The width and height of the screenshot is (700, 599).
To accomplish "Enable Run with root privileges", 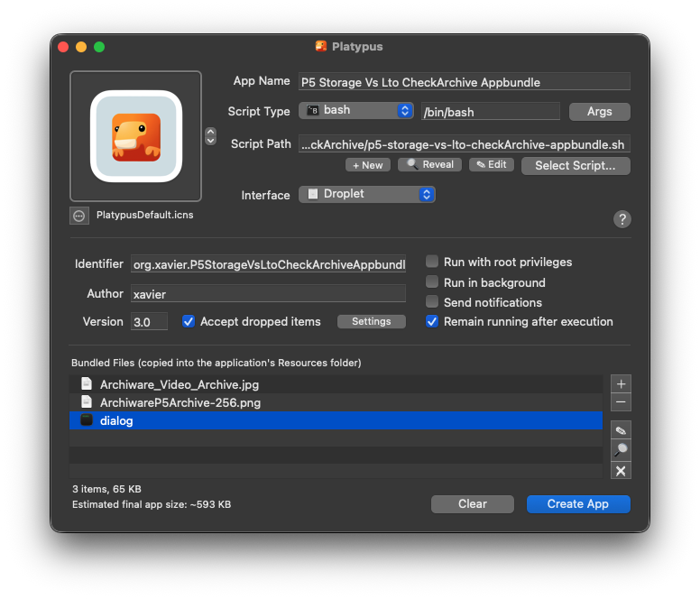I will point(432,262).
